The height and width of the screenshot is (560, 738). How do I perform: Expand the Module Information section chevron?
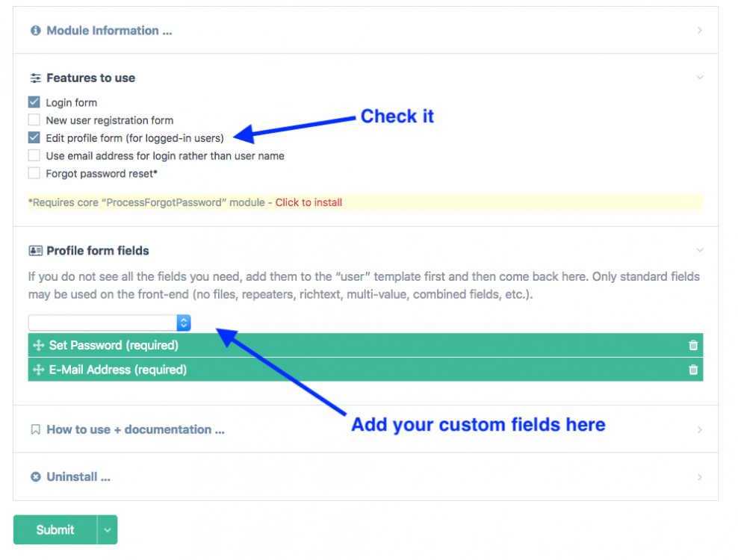(x=699, y=31)
